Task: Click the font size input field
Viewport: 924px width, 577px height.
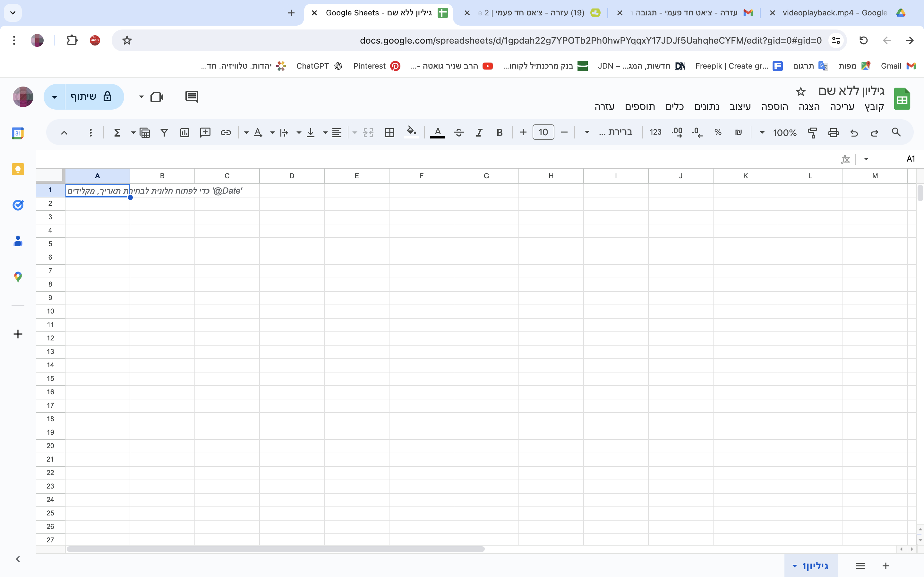Action: coord(543,132)
